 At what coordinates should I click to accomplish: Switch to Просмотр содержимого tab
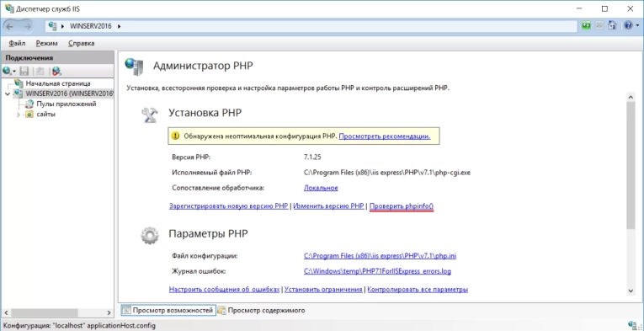click(x=262, y=311)
